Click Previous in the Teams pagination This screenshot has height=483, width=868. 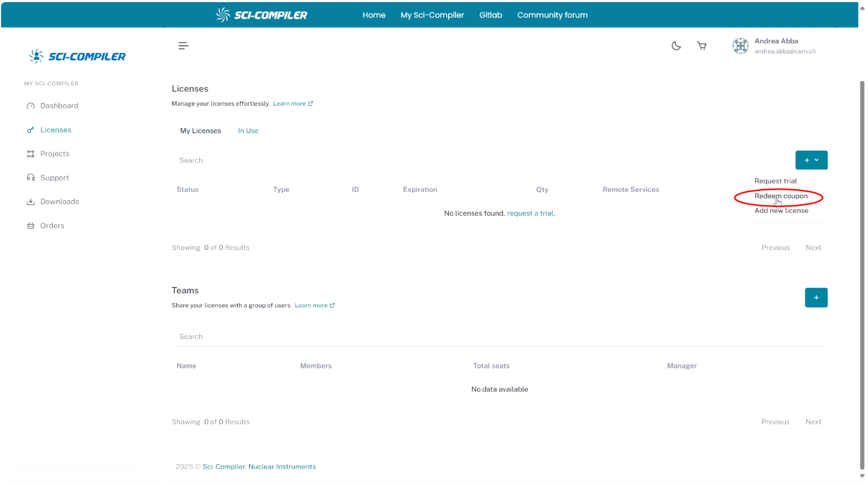coord(776,422)
